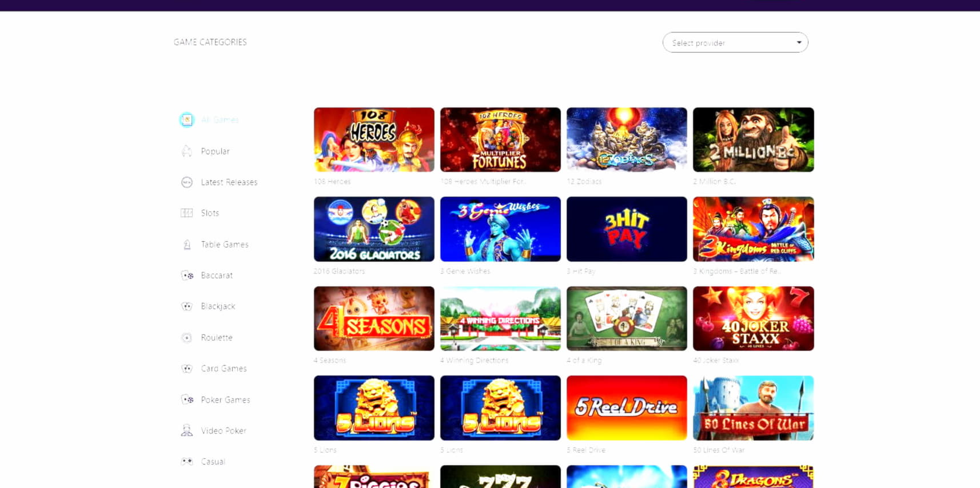This screenshot has height=488, width=980.
Task: Choose the Latest Releases label
Action: [229, 182]
